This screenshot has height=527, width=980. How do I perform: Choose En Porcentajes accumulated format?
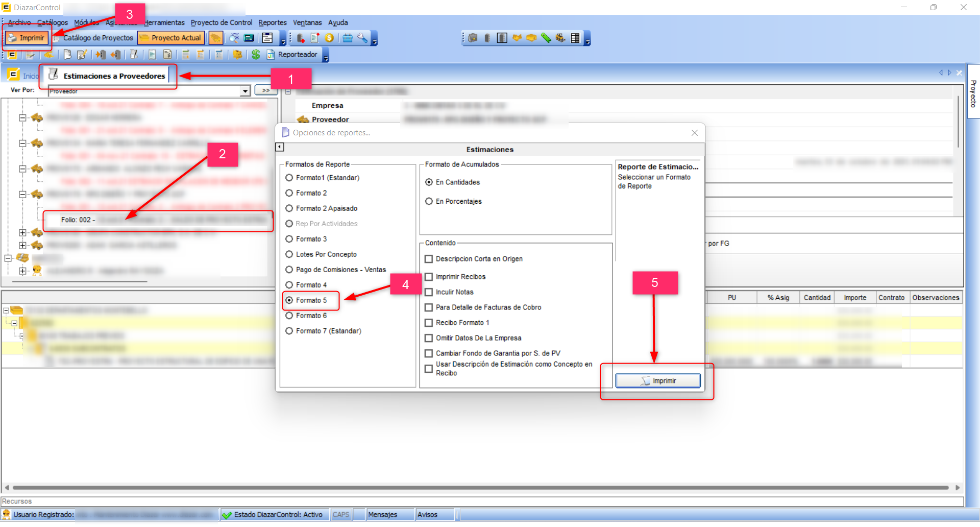tap(429, 202)
